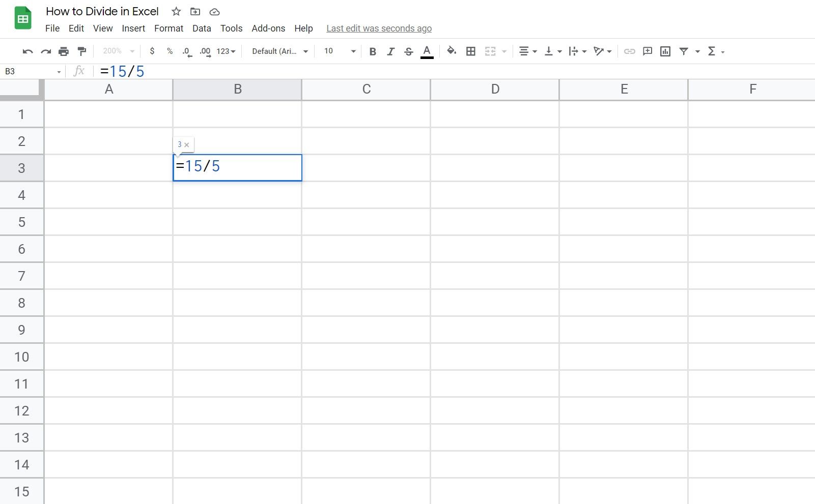Open revision history via last edit link
815x504 pixels.
pyautogui.click(x=379, y=28)
